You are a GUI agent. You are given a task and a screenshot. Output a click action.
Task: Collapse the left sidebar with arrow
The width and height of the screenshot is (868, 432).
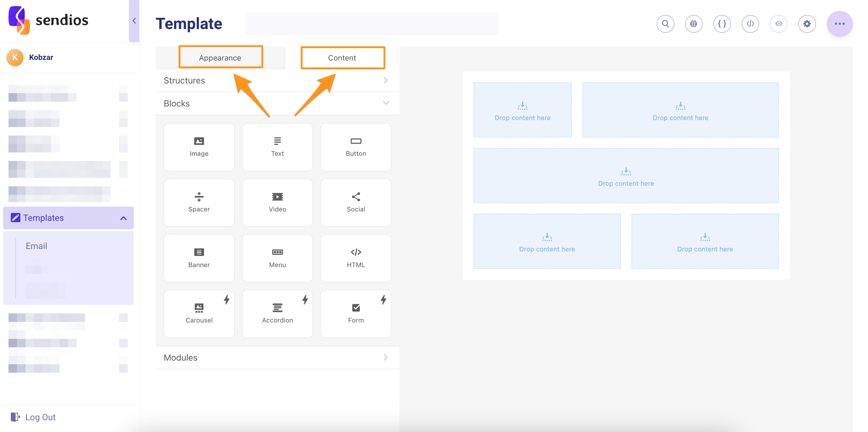tap(134, 21)
